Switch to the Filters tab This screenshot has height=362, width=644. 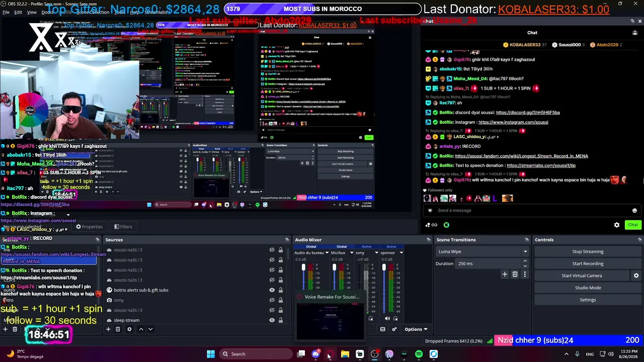pos(123,227)
